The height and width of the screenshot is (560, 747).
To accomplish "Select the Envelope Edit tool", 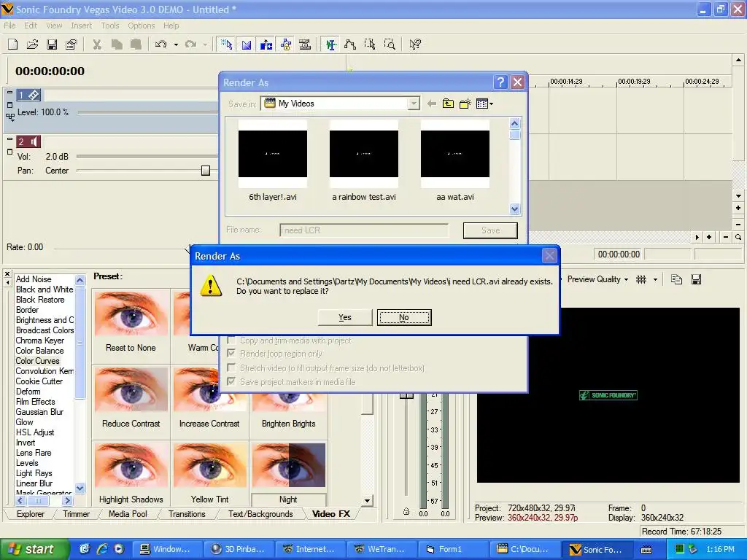I will [x=350, y=44].
